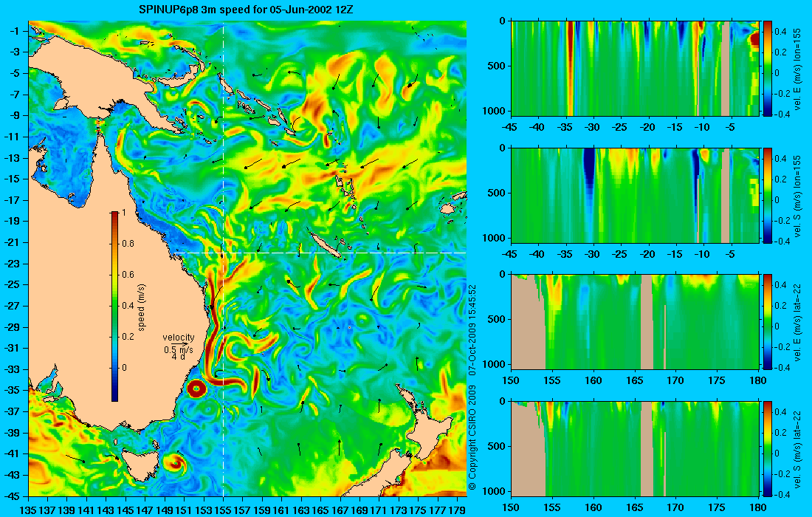Click the -30 x-axis label under the top section plot
812x517 pixels.
click(x=592, y=128)
